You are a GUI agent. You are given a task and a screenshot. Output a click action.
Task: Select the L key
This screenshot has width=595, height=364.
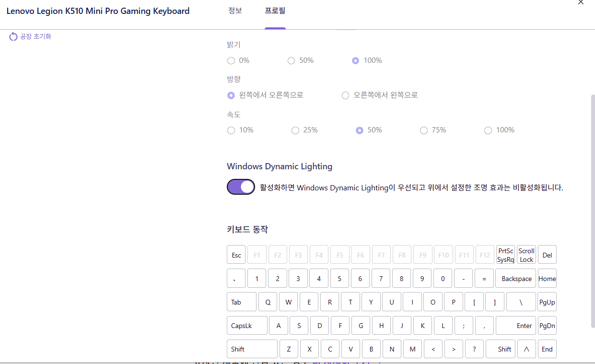coord(443,325)
